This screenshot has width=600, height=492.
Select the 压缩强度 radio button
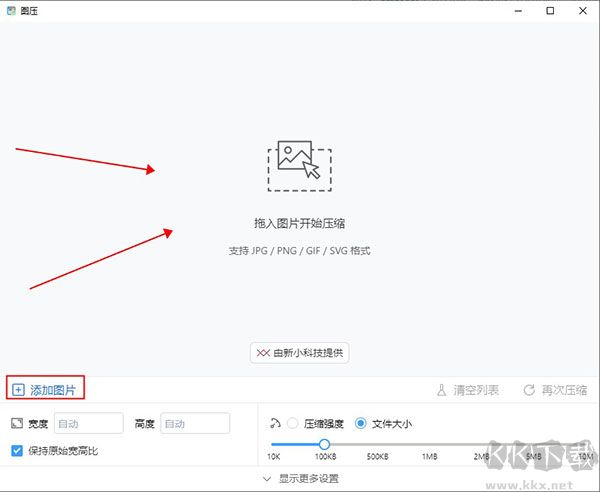coord(292,423)
